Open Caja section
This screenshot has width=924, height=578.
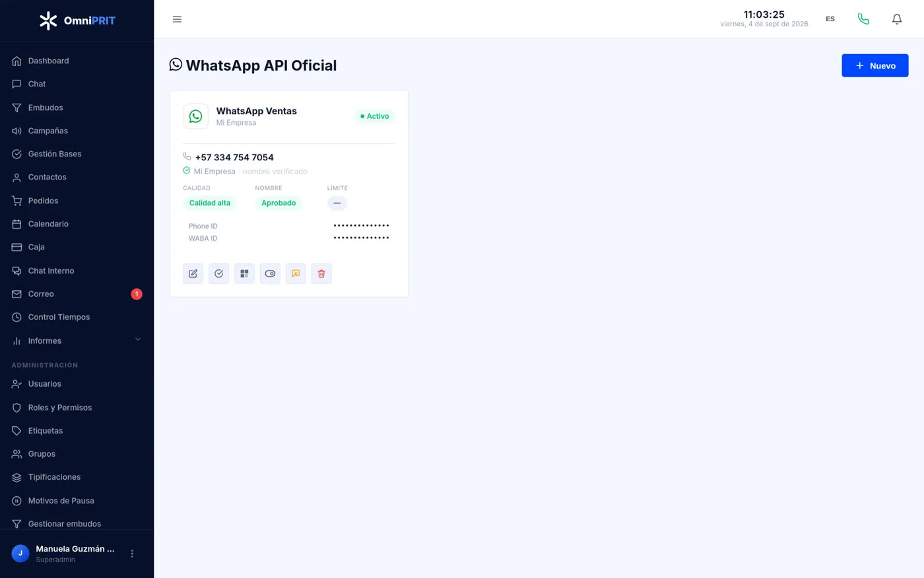pos(77,247)
